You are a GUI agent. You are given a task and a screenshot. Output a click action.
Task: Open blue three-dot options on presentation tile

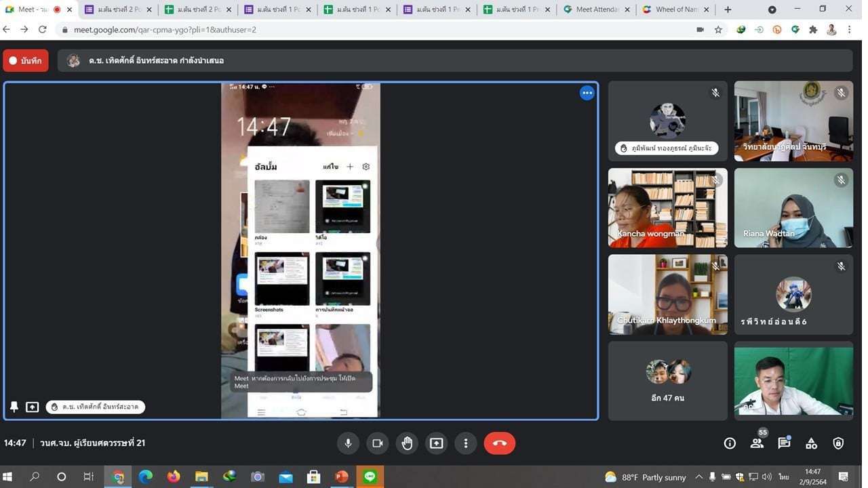(x=587, y=94)
